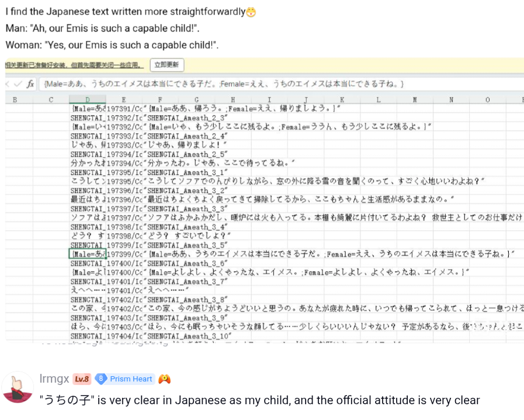Click the cell starting "分かったわ。じゃあ"
Screen dimensions: 524x420
click(x=219, y=163)
